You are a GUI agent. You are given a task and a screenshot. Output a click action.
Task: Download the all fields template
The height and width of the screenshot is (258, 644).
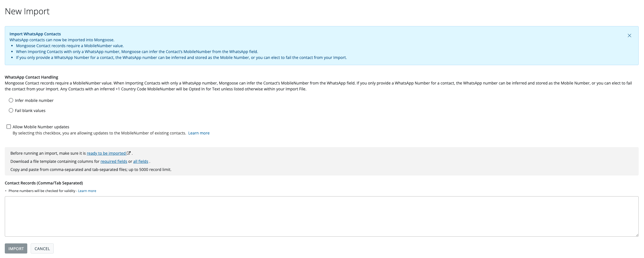[x=141, y=161]
